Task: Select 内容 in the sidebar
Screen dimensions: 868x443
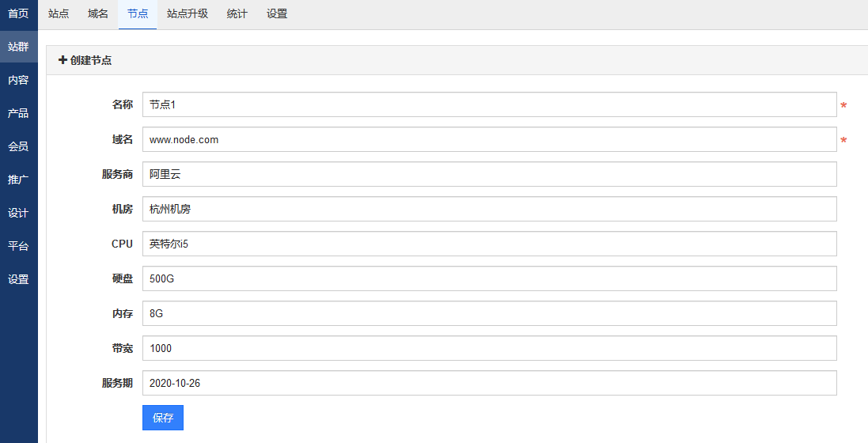Action: [18, 80]
